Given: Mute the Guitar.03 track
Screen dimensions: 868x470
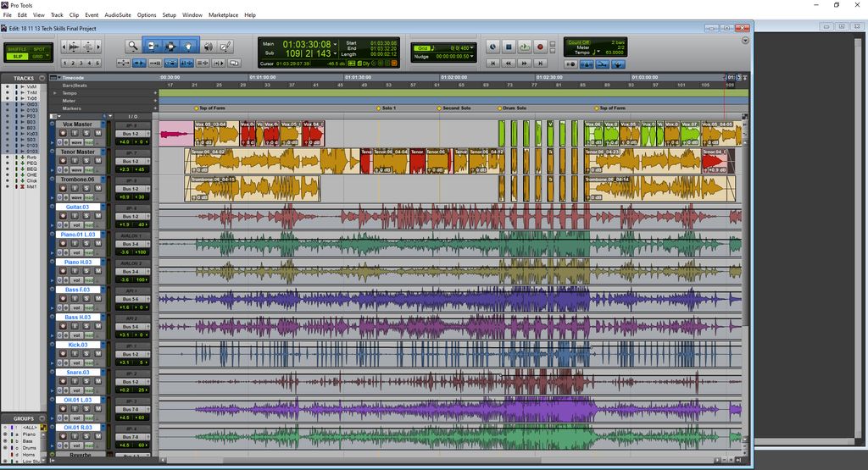Looking at the screenshot, I should 98,216.
